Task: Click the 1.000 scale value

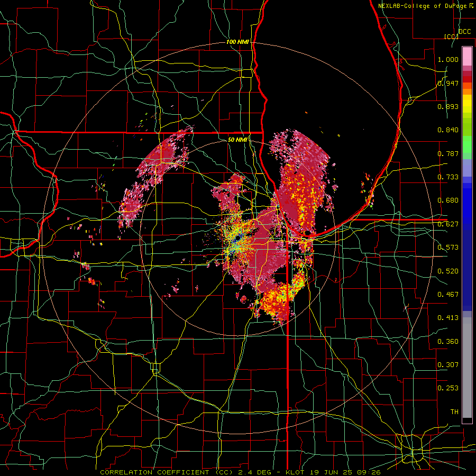Action: [x=448, y=59]
